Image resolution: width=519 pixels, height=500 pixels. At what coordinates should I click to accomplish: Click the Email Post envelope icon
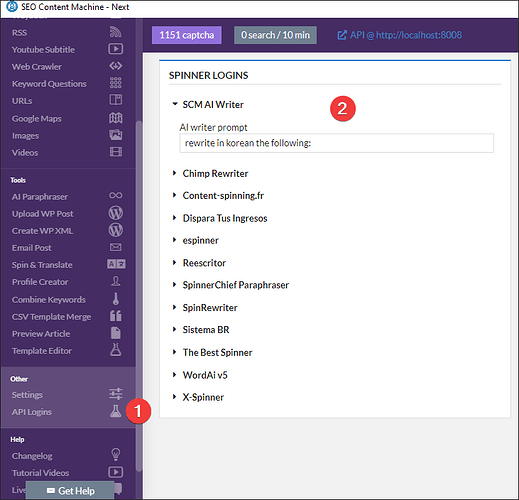[116, 247]
